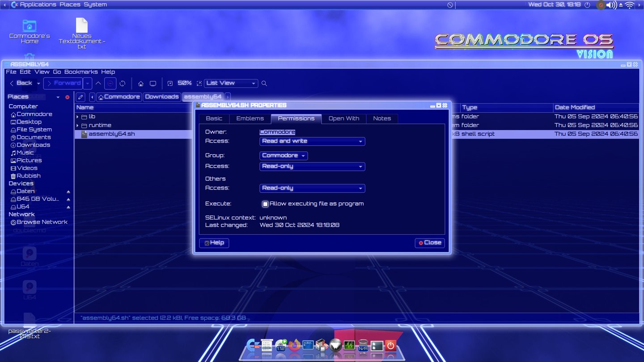Open the Group Access Read-only dropdown
Viewport: 644px width, 362px height.
(x=312, y=166)
